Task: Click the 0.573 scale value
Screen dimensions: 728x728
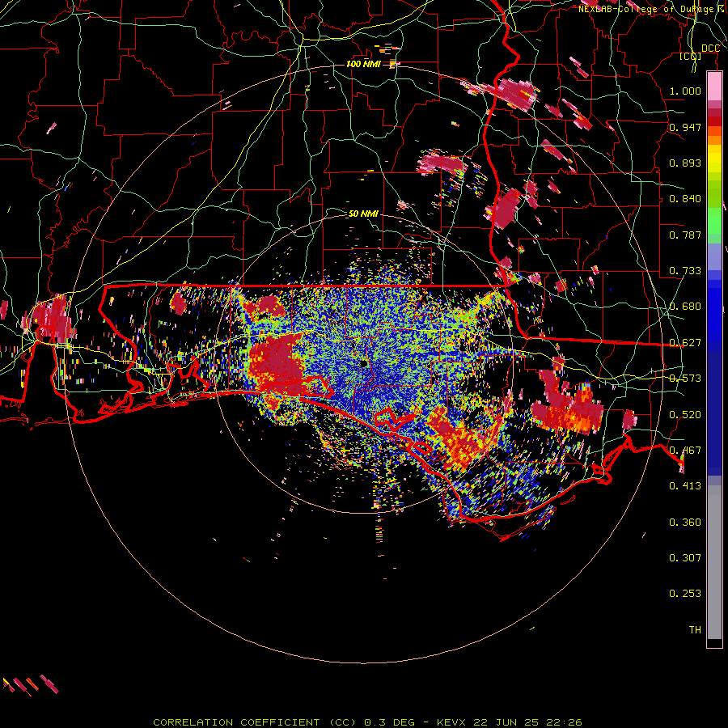Action: 685,379
